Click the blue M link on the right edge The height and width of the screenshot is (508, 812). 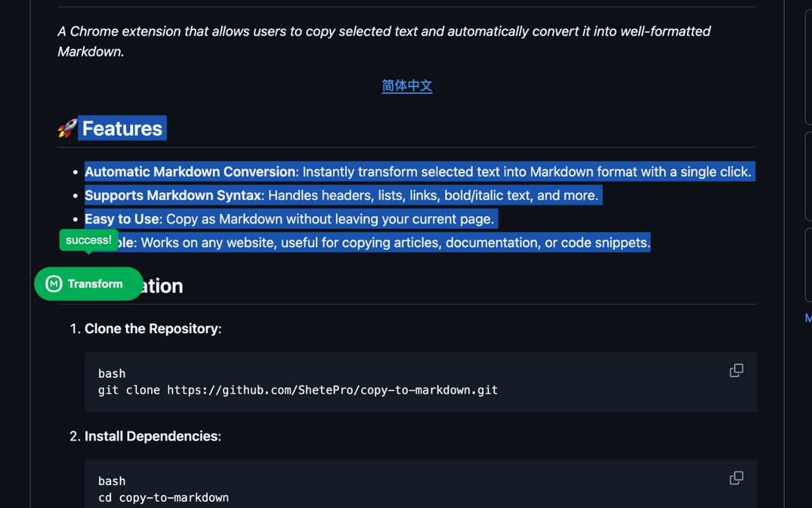[x=808, y=317]
